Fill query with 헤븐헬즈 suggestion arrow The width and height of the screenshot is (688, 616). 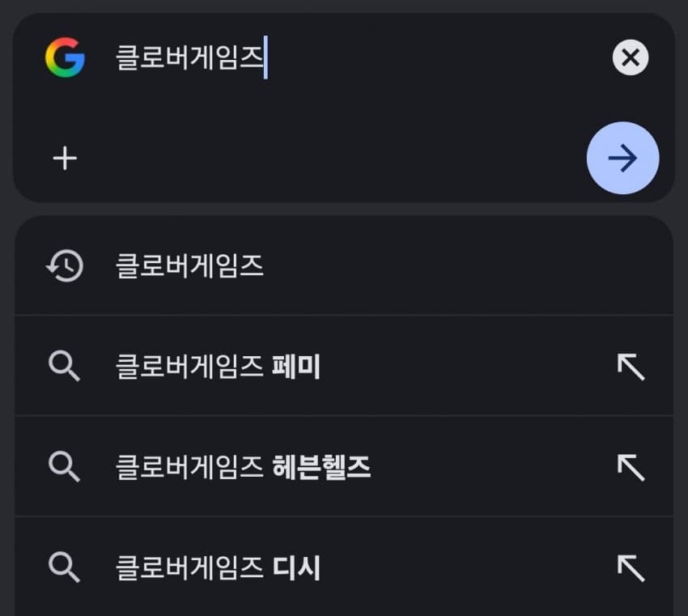click(x=631, y=467)
